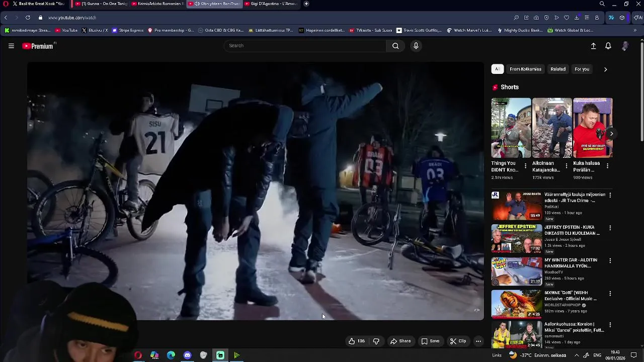This screenshot has width=644, height=362.
Task: Open 'Pro membership' bookmark
Action: point(171,30)
